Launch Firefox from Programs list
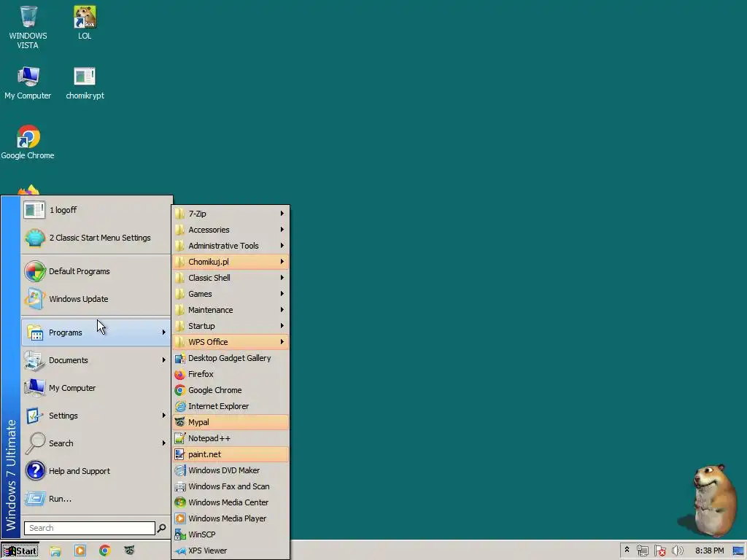 point(231,374)
